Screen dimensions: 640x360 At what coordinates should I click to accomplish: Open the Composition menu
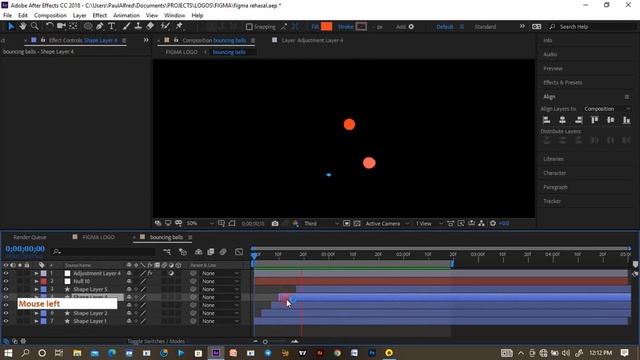pos(50,16)
